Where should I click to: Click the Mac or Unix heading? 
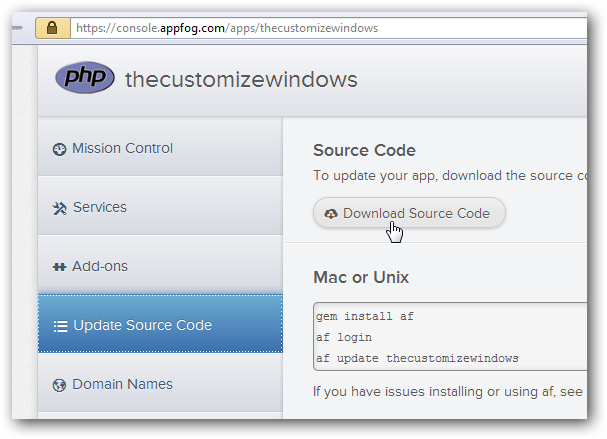click(361, 277)
